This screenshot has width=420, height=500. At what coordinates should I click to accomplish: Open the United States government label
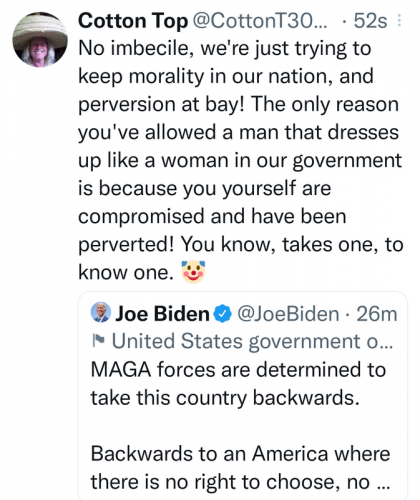tap(252, 341)
